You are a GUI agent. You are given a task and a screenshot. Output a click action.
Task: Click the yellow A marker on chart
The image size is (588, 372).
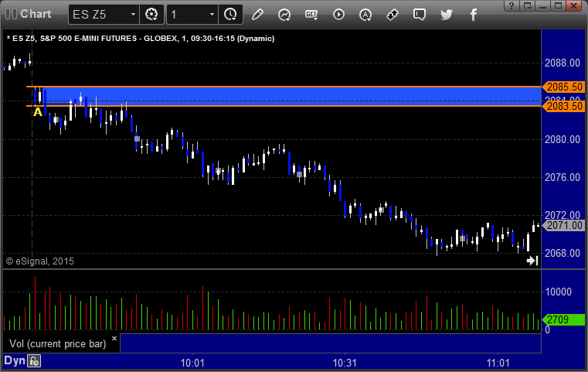click(38, 112)
